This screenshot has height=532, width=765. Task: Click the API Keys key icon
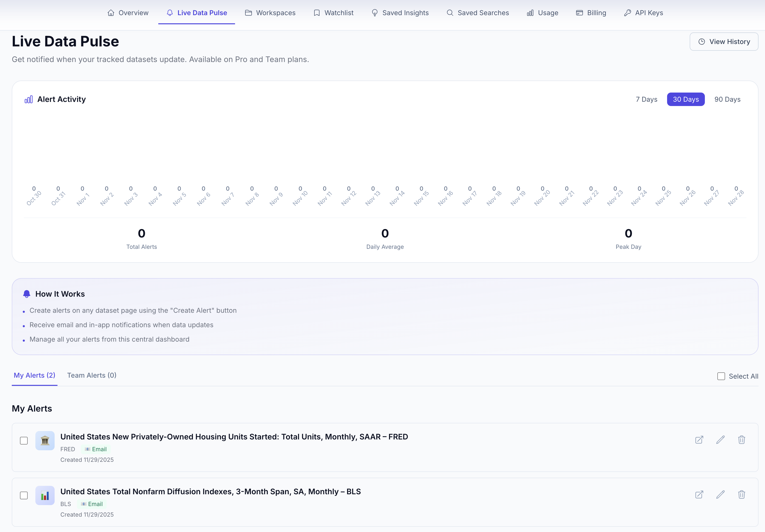tap(627, 13)
